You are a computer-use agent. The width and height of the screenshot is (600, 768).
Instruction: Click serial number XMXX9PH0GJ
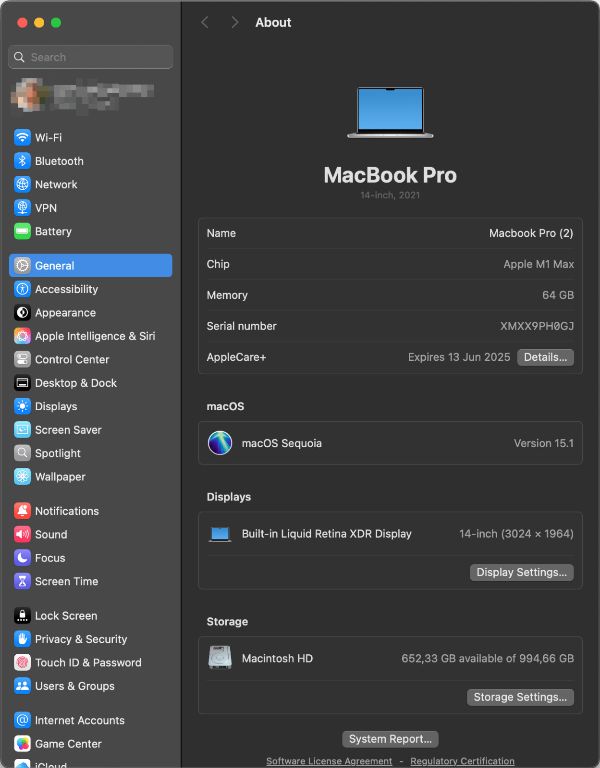click(x=537, y=326)
